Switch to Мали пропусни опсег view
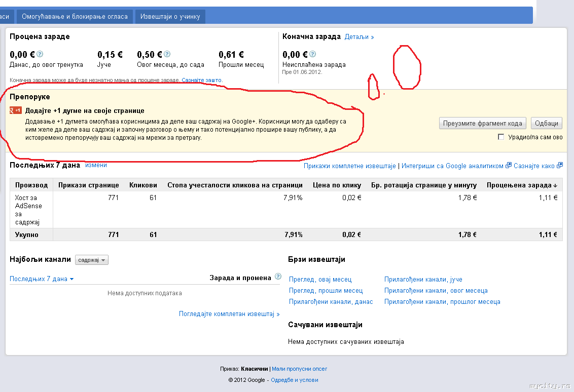This screenshot has height=392, width=574. pyautogui.click(x=300, y=369)
